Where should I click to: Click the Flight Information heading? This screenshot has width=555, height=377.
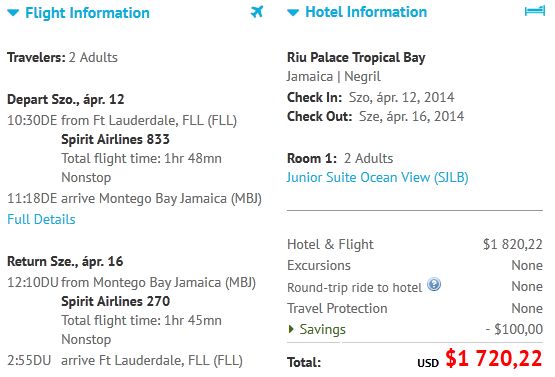tap(87, 13)
